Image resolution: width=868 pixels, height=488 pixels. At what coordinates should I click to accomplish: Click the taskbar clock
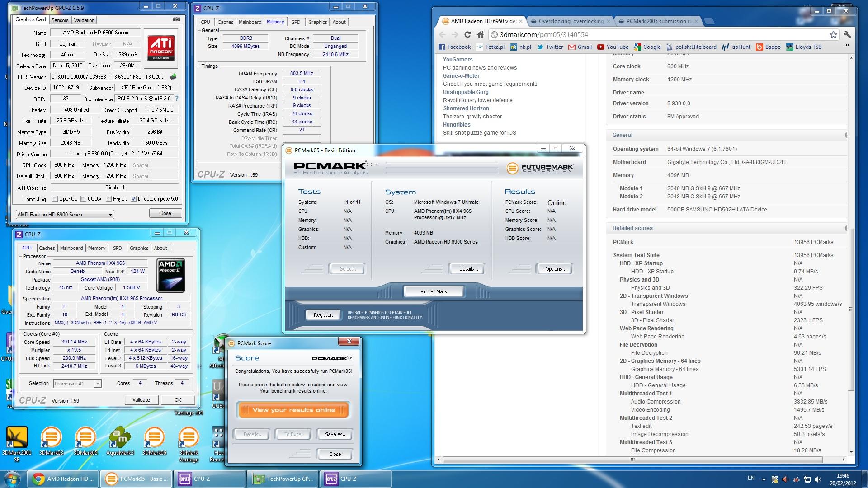tap(843, 479)
